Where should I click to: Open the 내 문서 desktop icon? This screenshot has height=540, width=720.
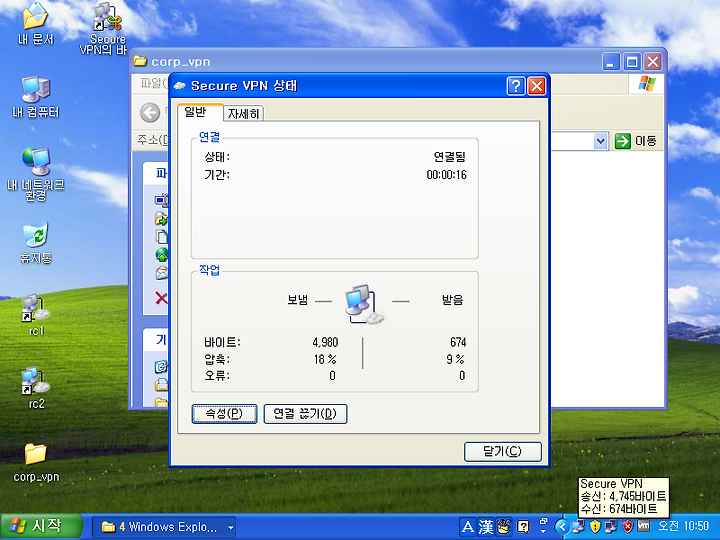(35, 23)
